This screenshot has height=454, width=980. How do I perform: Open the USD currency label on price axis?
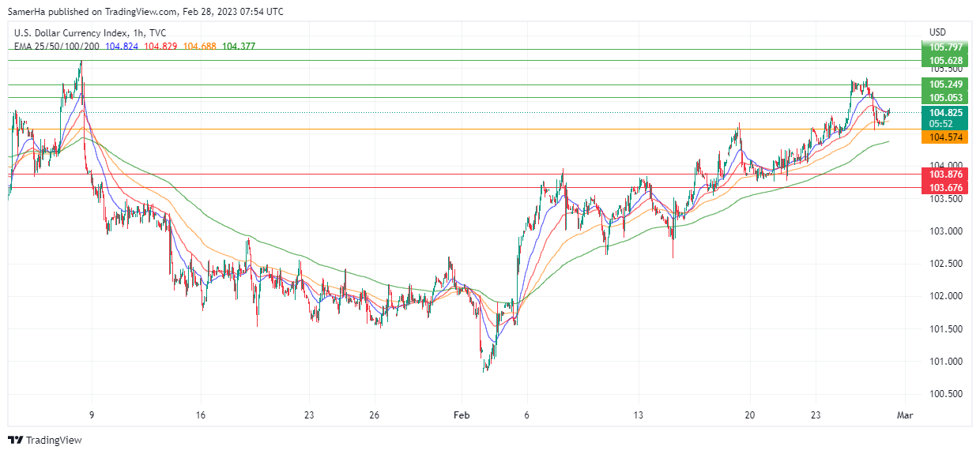937,32
